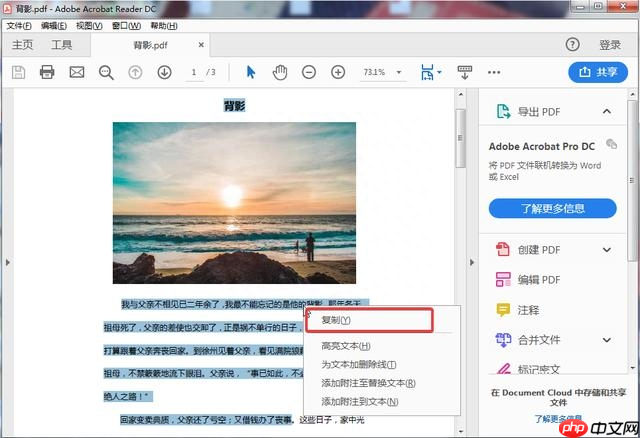Collapse the 导出 PDF section chevron
The image size is (640, 438).
coord(607,111)
